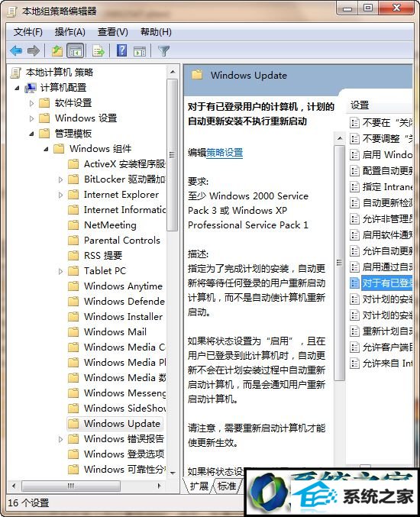Open the 查看(V) menu
The width and height of the screenshot is (420, 517).
[113, 32]
